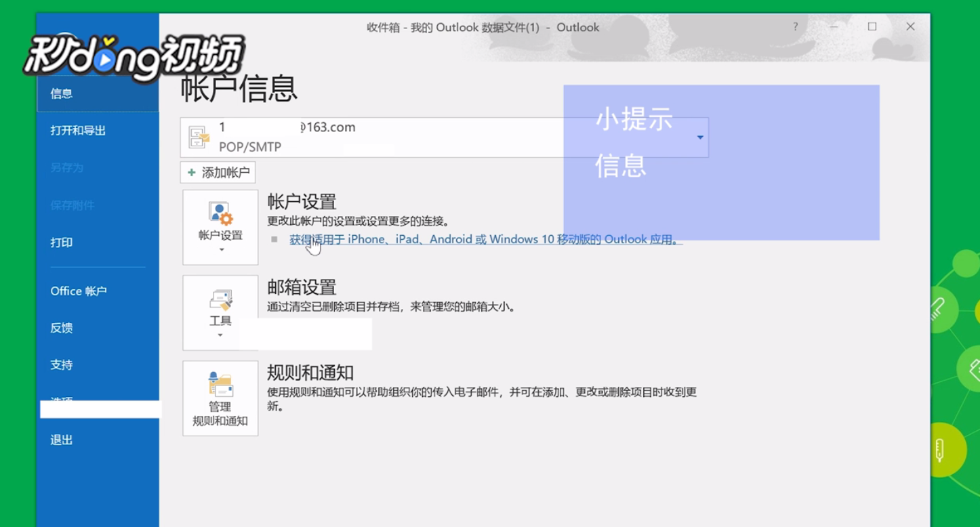The height and width of the screenshot is (527, 980).
Task: Click 更改此帐户的设置 description text
Action: click(358, 222)
